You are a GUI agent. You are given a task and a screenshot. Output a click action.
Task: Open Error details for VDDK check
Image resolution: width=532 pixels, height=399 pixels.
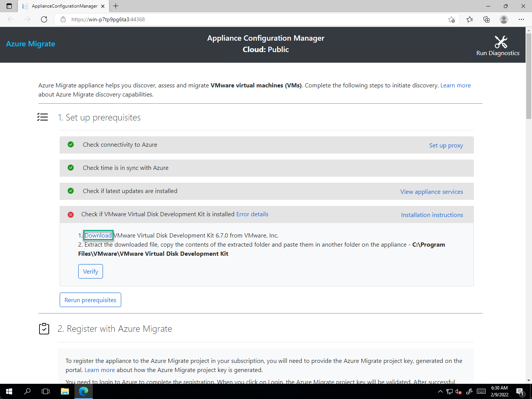pyautogui.click(x=252, y=214)
